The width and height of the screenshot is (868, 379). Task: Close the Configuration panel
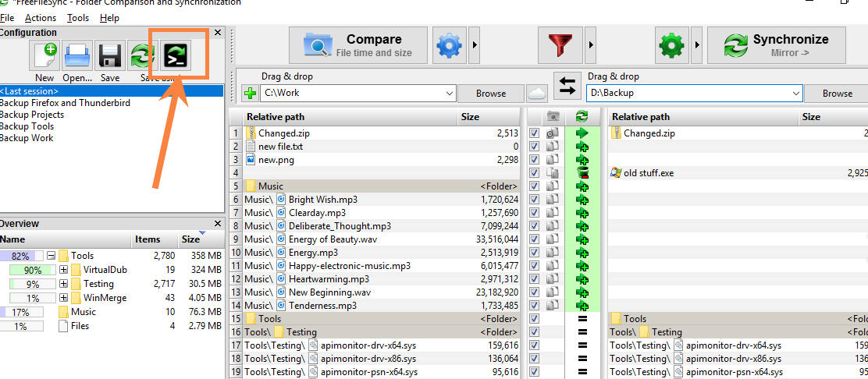click(218, 33)
